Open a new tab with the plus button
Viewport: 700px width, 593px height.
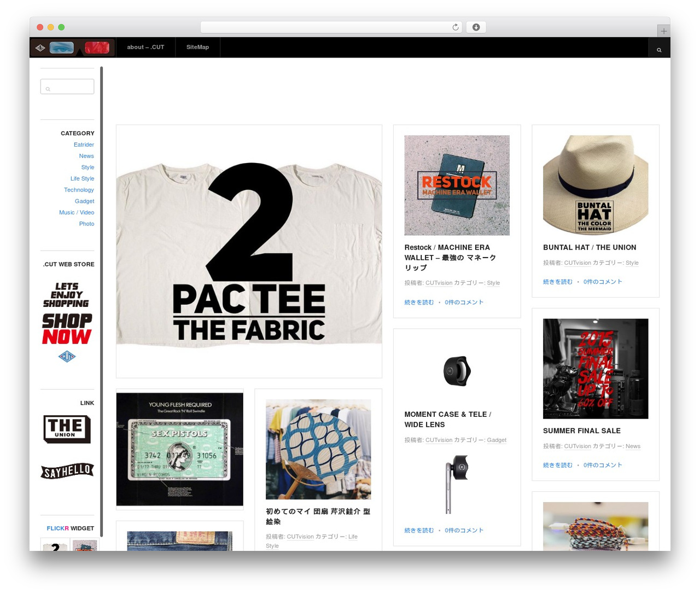click(663, 31)
